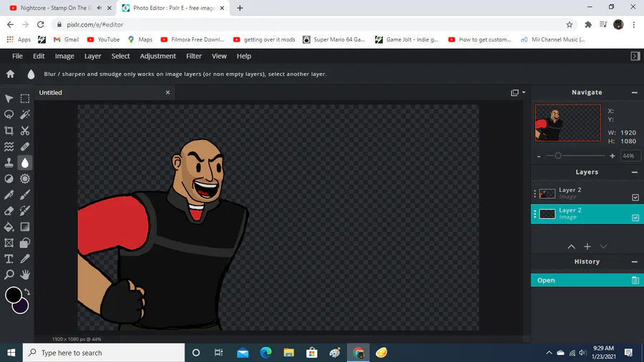Open the File menu
The height and width of the screenshot is (362, 644).
[x=17, y=57]
